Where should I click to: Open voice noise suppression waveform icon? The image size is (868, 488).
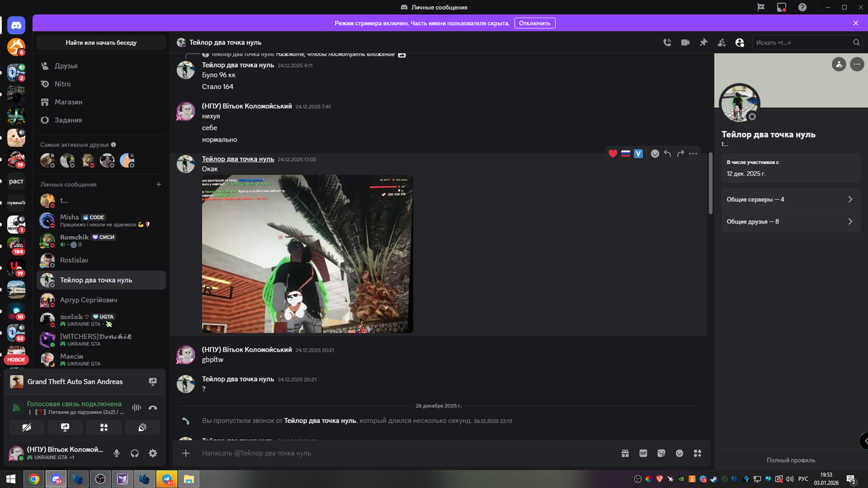[x=136, y=407]
